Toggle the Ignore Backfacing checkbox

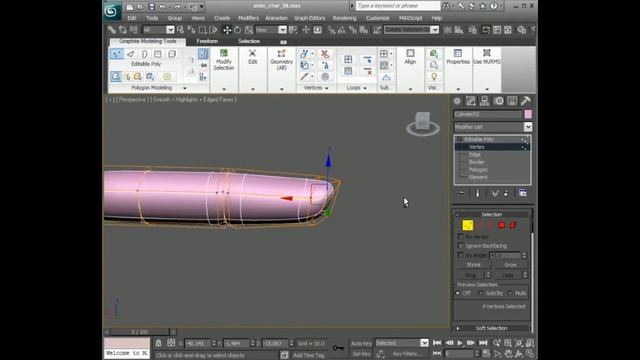point(461,246)
